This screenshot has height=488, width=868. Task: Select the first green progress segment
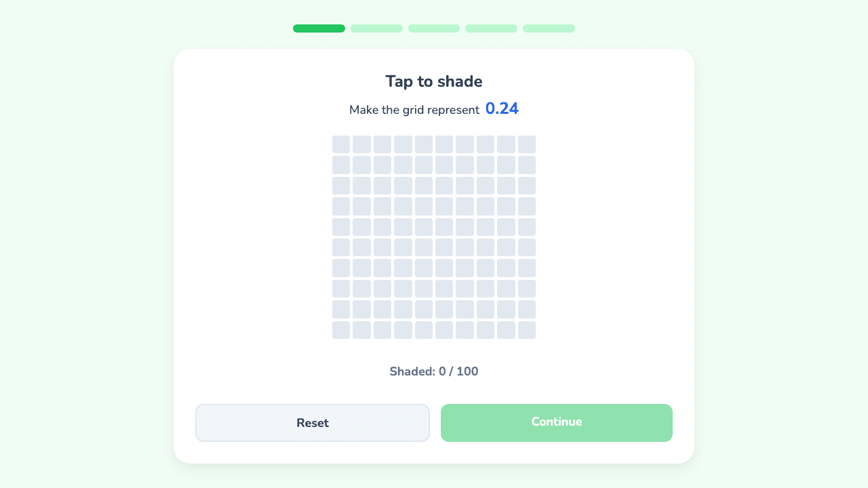319,28
